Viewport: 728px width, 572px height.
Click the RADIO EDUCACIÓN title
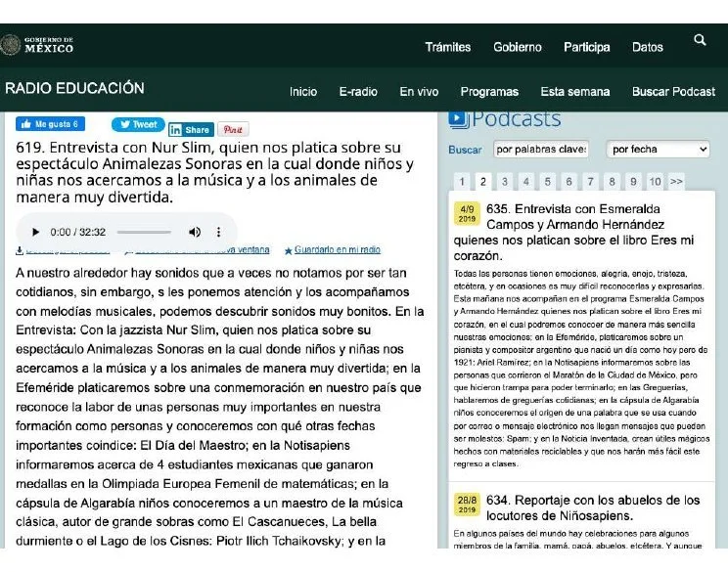74,88
